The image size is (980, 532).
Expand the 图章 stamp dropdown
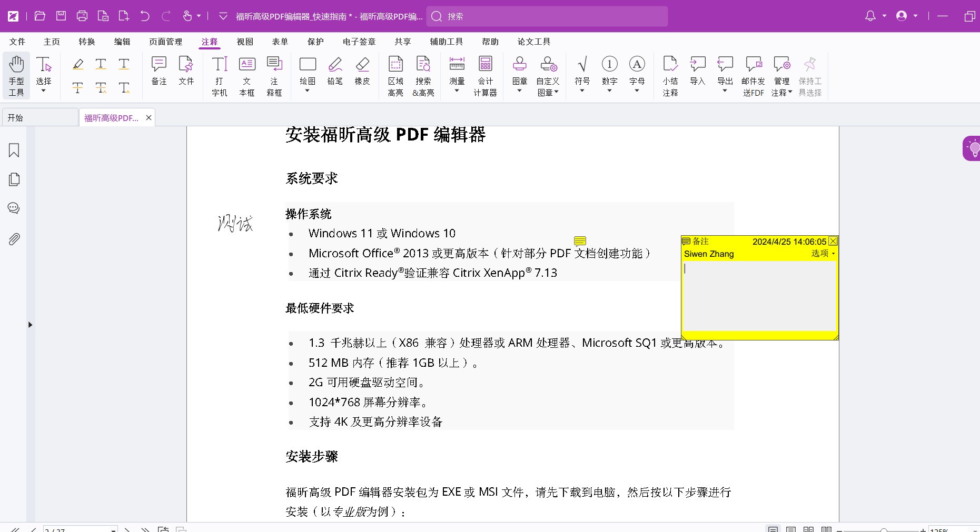(520, 91)
